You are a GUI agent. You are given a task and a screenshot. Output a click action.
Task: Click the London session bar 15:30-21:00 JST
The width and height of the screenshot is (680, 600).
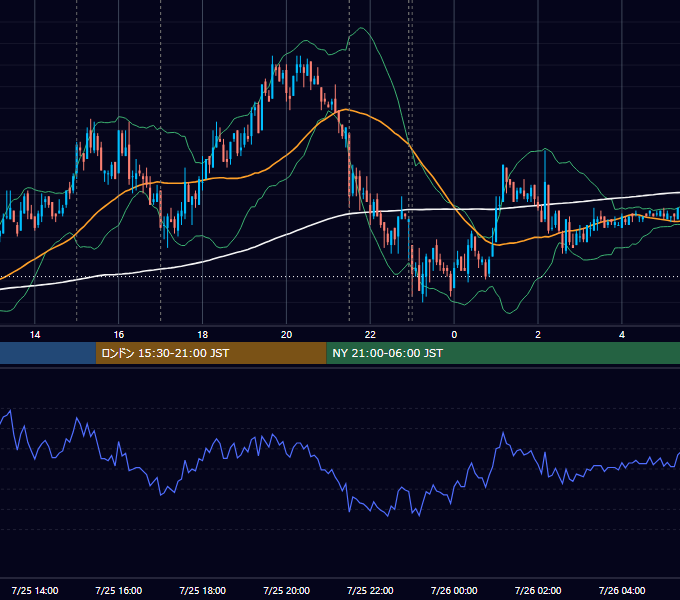tap(211, 353)
